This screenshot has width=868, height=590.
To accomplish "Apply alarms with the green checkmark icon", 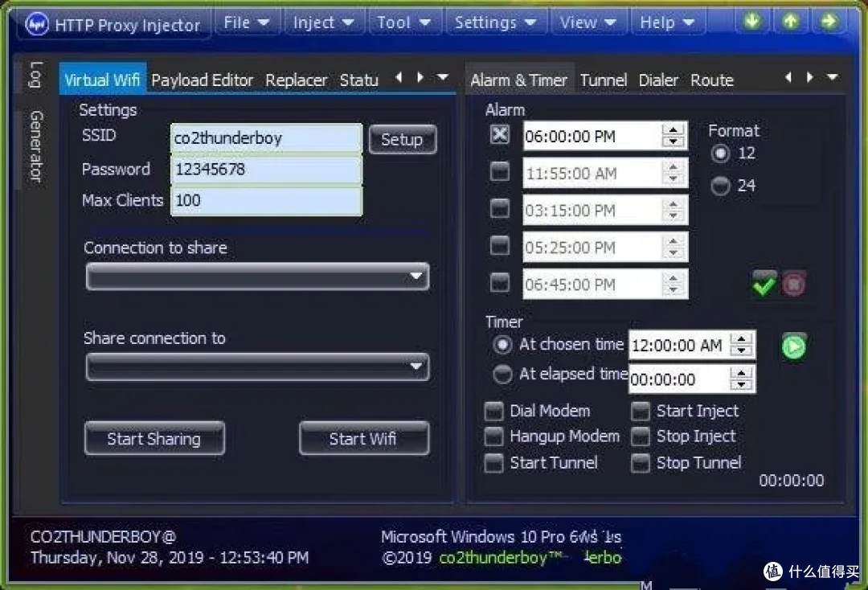I will [x=764, y=285].
